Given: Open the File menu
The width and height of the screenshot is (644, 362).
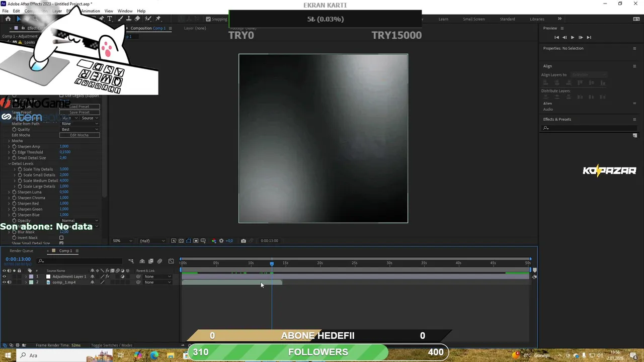Looking at the screenshot, I should click(x=5, y=11).
